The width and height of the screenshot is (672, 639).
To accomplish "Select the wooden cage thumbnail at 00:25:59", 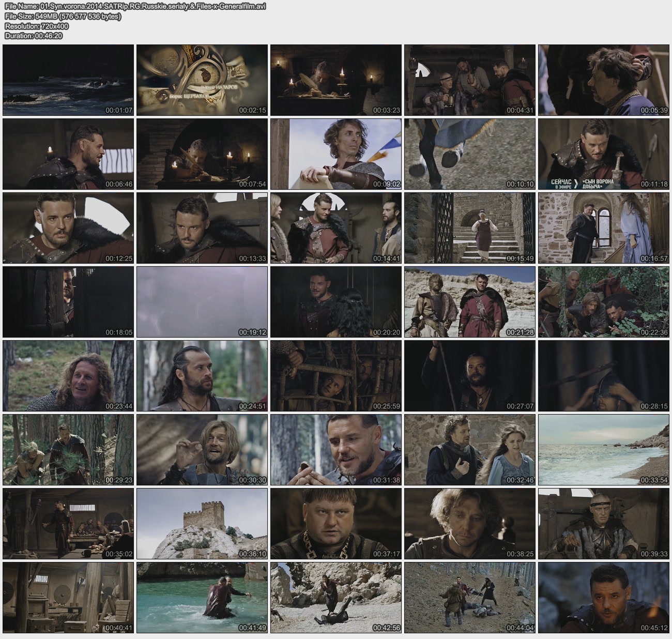I will pos(336,376).
